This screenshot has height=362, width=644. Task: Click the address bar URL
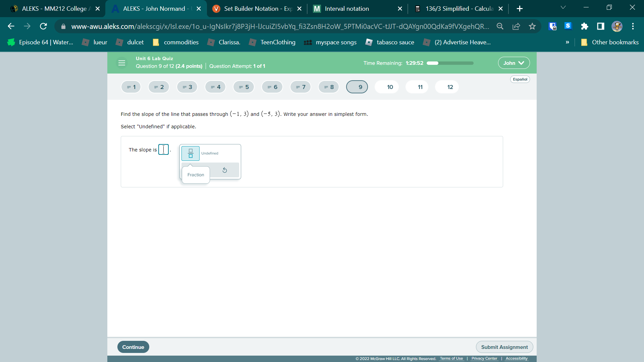pyautogui.click(x=280, y=26)
